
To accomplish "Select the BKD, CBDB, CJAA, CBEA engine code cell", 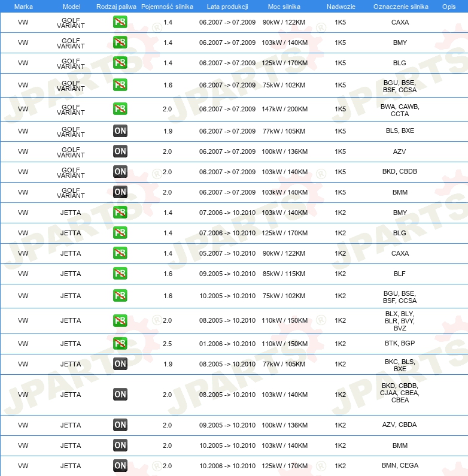I will 400,393.
